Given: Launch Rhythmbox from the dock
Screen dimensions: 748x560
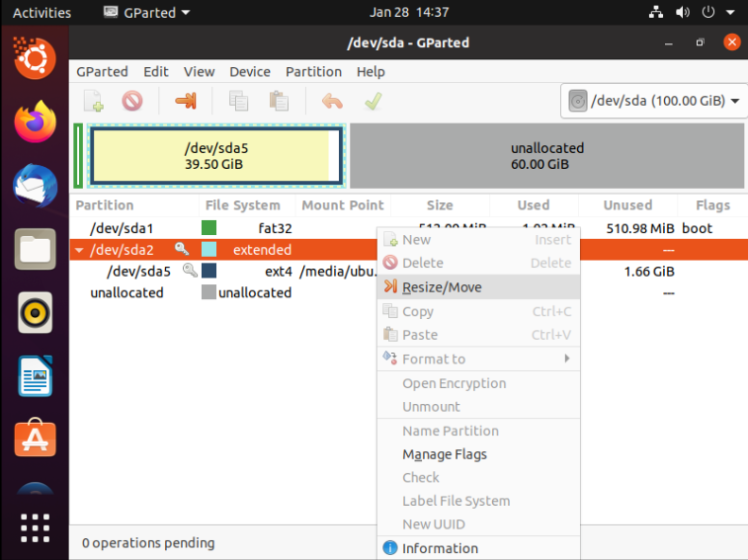Looking at the screenshot, I should point(35,312).
